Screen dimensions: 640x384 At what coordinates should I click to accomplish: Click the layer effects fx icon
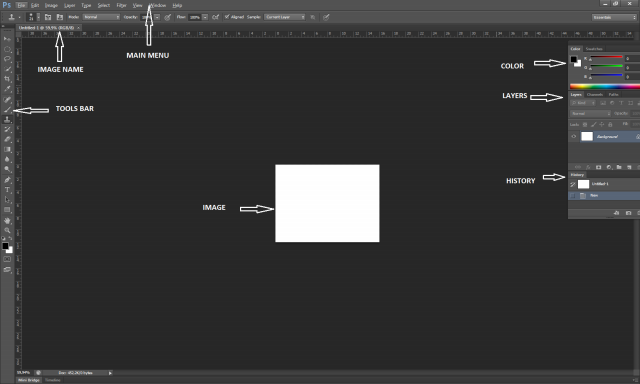tap(588, 167)
